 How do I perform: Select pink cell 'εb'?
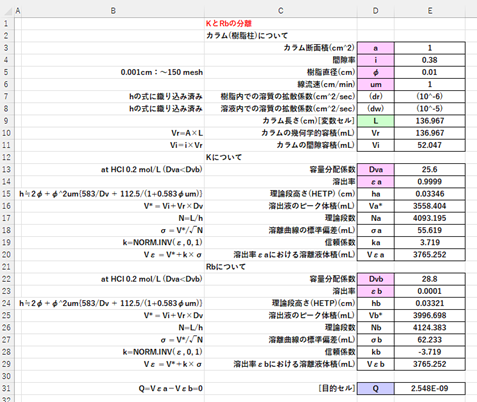click(376, 291)
